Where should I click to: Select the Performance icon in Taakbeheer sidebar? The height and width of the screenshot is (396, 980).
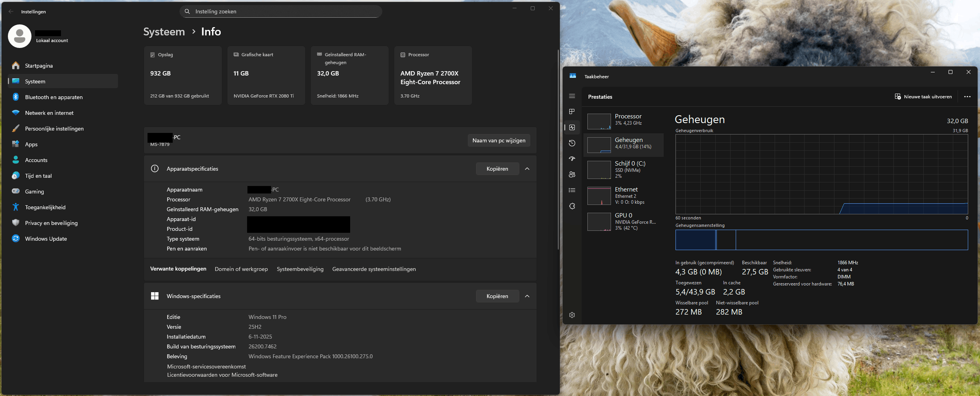[572, 127]
